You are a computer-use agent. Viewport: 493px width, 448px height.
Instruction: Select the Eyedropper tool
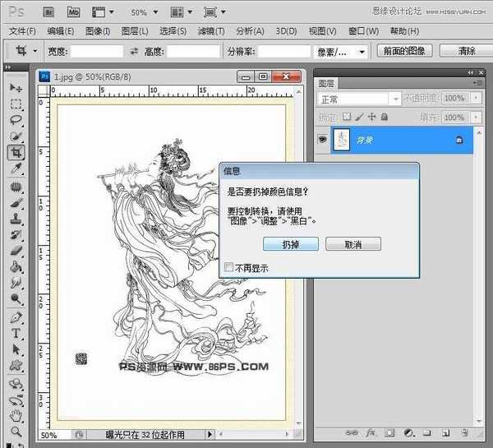16,169
